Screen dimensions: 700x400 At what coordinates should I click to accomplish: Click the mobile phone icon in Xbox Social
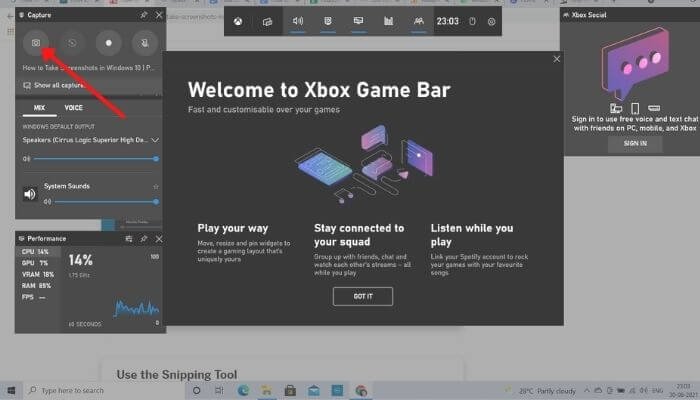(635, 108)
